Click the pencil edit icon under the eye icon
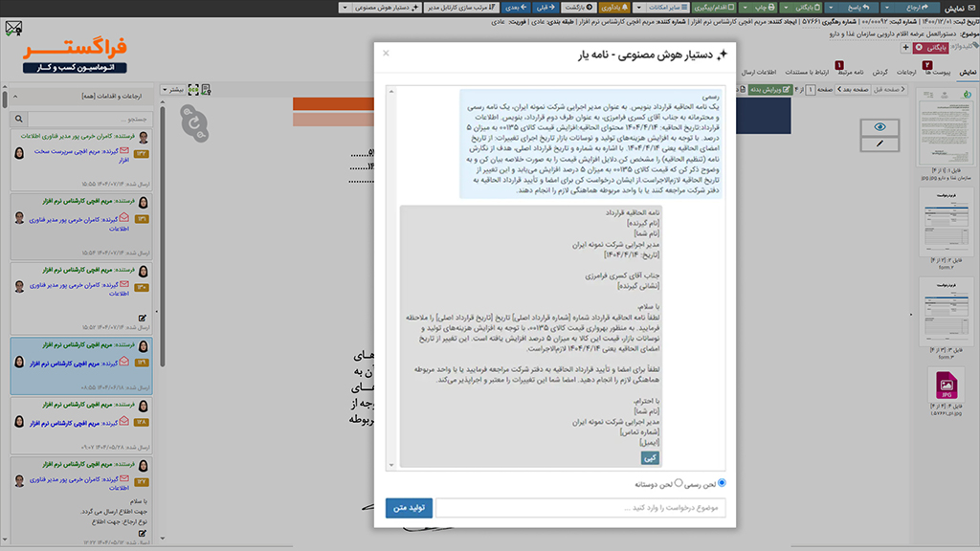This screenshot has height=551, width=980. pyautogui.click(x=879, y=143)
